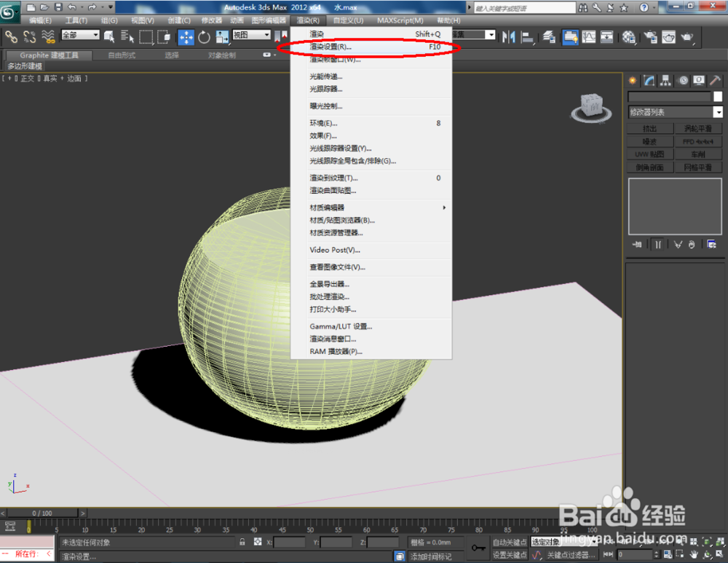The width and height of the screenshot is (728, 563).
Task: Click the Open File folder icon
Action: tap(44, 7)
